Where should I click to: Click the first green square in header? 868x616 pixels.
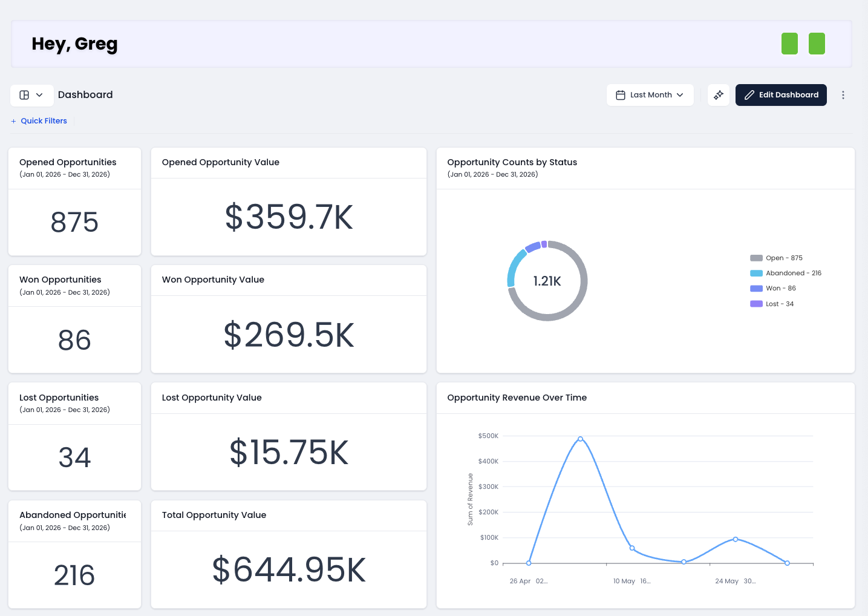pos(789,44)
